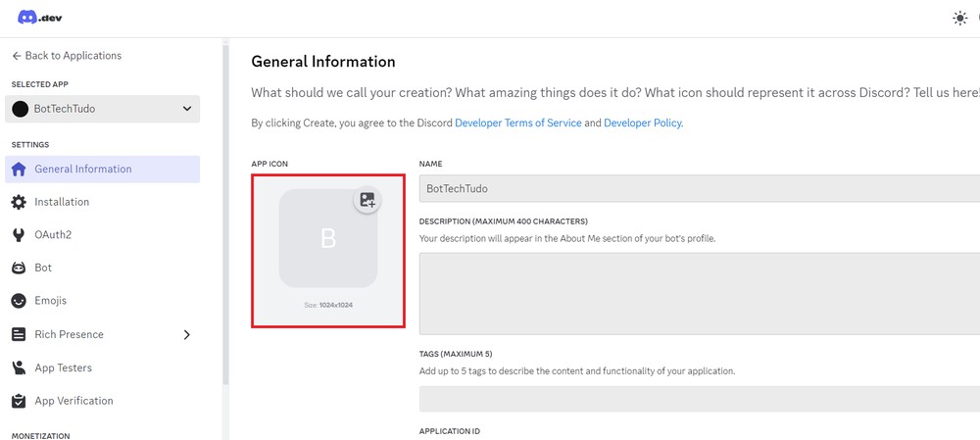Open App Testers icon
The width and height of the screenshot is (980, 440).
click(19, 368)
